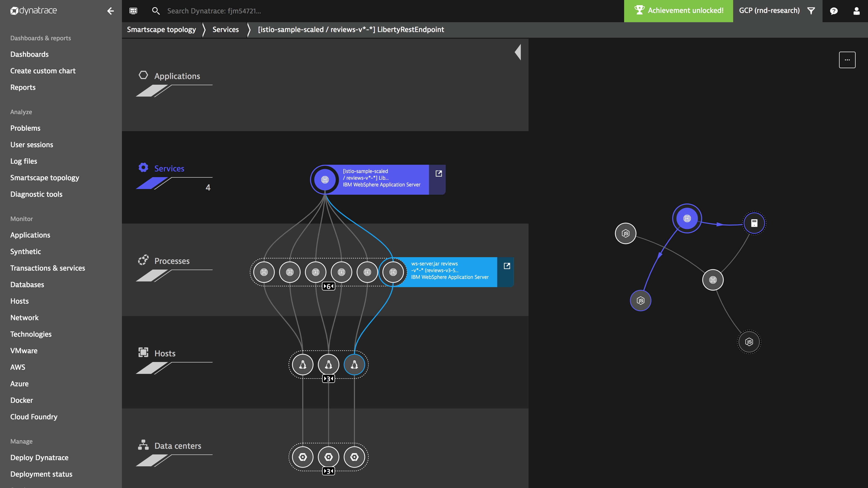Click the highlighted ws-server.jar process node
The image size is (868, 488).
coord(393,272)
